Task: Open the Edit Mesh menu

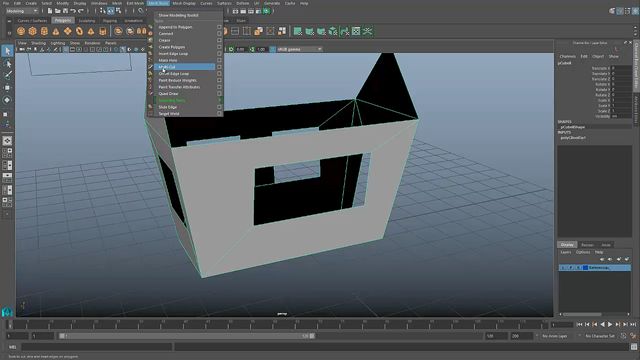Action: point(135,3)
